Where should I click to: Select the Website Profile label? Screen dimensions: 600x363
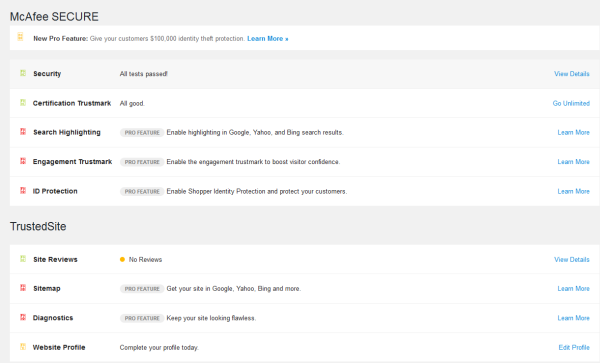(59, 347)
